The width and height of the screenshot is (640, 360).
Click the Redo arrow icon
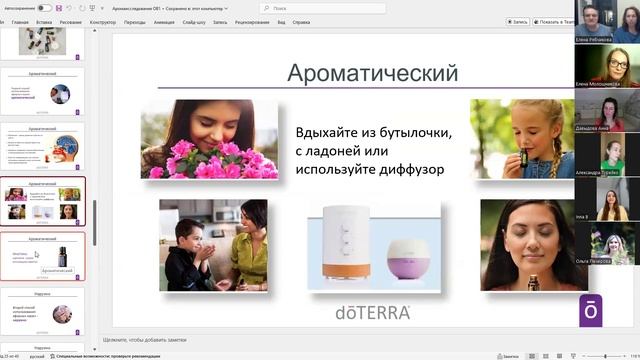point(82,8)
